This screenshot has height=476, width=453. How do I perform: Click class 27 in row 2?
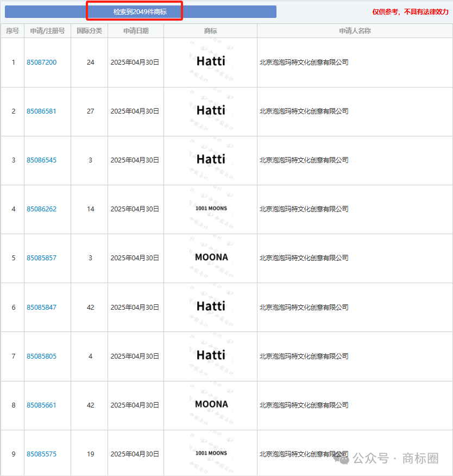tap(90, 111)
